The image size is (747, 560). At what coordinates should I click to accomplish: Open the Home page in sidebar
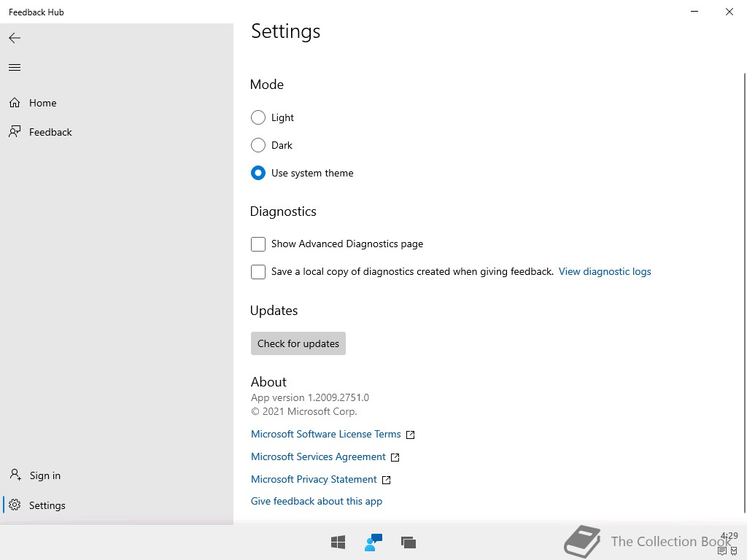(x=42, y=103)
